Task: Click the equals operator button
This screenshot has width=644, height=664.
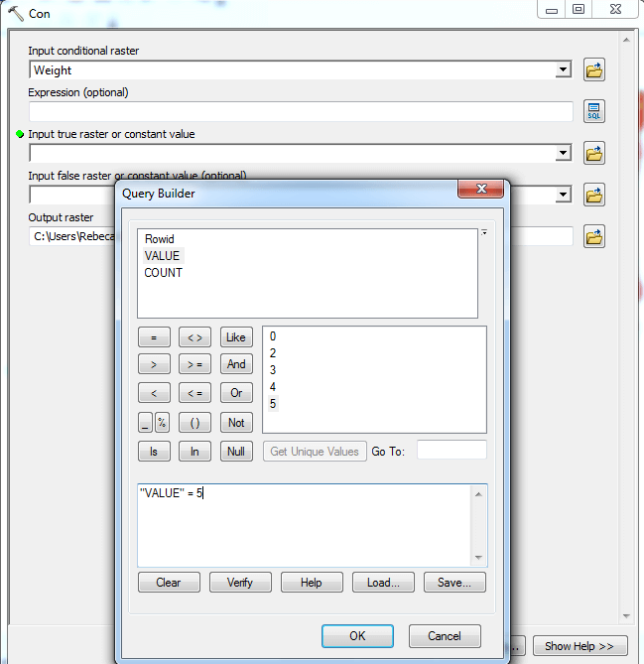Action: [154, 337]
